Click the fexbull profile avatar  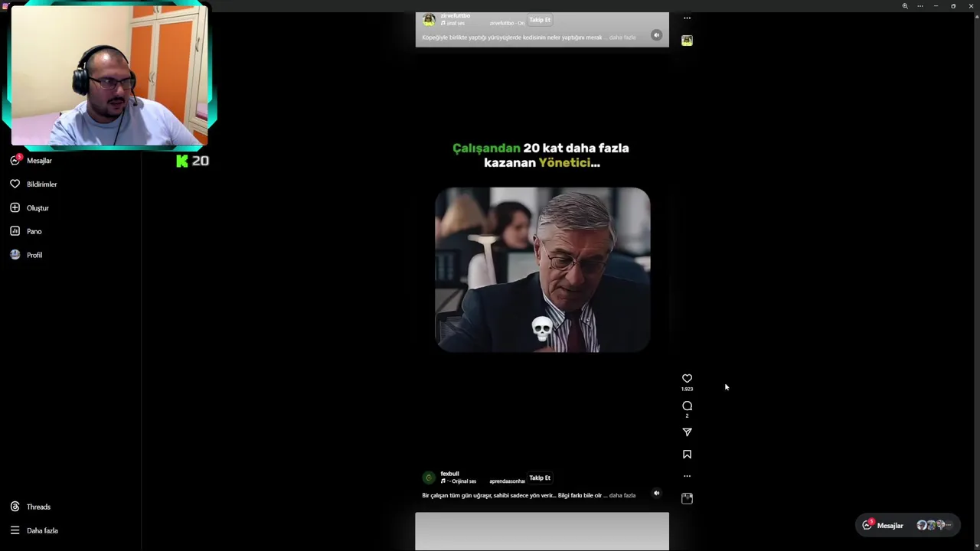tap(429, 478)
